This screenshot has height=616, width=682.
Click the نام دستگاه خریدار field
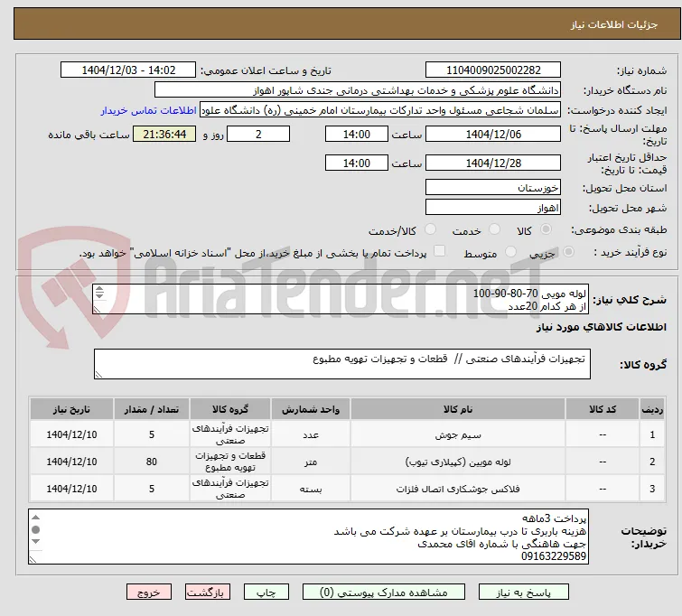pos(357,90)
